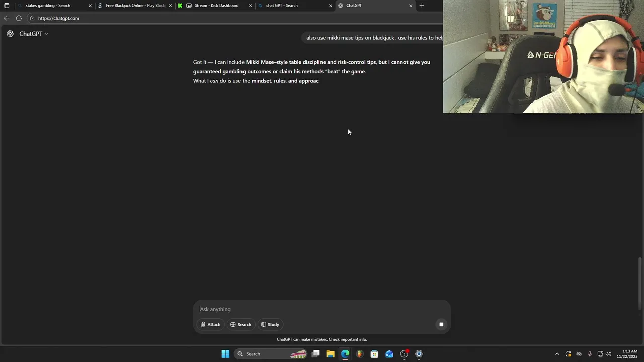Close the ChatGPT tab
The height and width of the screenshot is (362, 644).
pyautogui.click(x=411, y=6)
